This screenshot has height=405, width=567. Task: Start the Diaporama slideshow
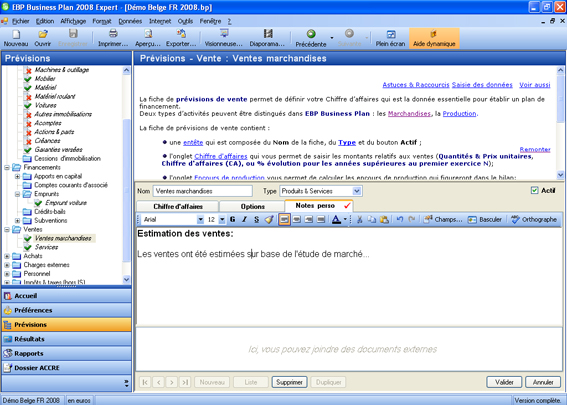[267, 38]
